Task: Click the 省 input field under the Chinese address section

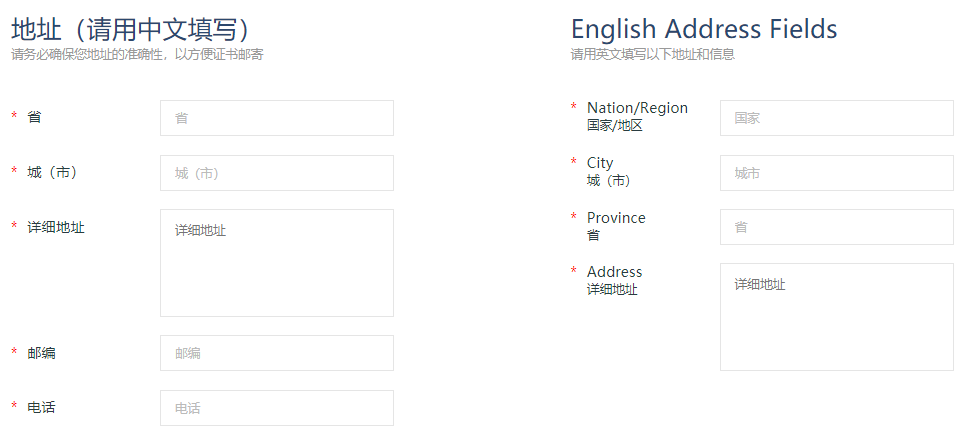Action: 276,118
